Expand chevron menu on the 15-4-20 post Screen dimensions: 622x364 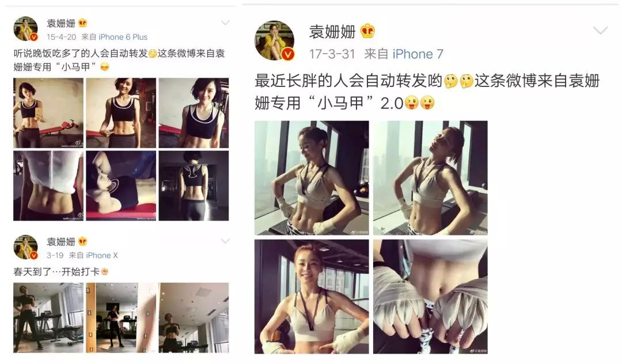(x=225, y=22)
